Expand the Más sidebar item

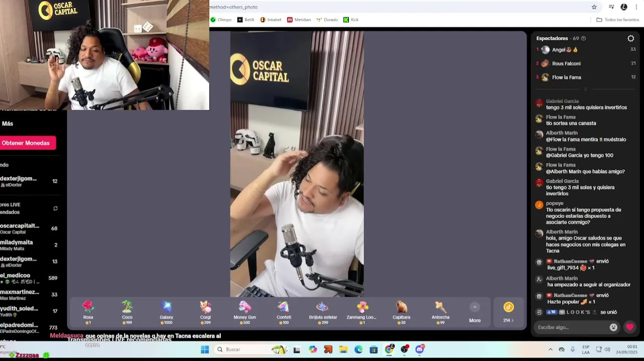pos(8,123)
